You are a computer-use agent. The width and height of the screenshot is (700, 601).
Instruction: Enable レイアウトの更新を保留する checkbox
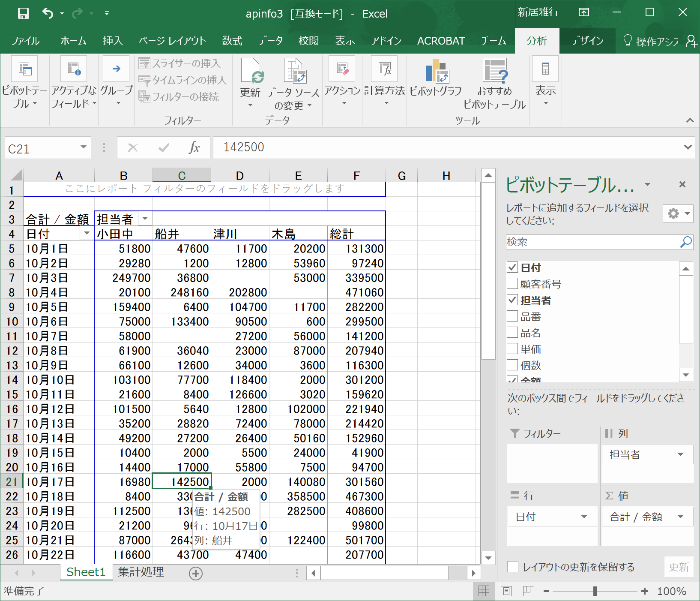(513, 567)
